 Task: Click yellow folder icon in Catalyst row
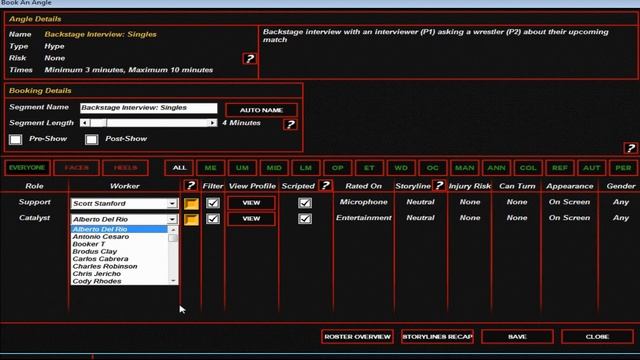click(x=191, y=219)
